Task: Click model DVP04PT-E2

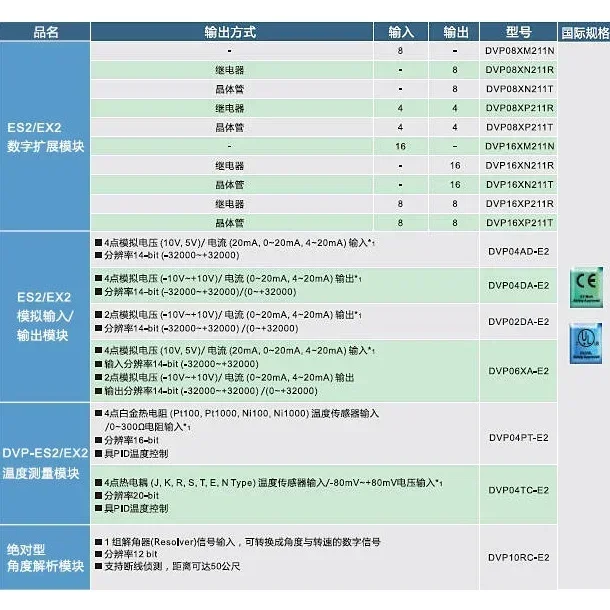Action: click(x=519, y=438)
